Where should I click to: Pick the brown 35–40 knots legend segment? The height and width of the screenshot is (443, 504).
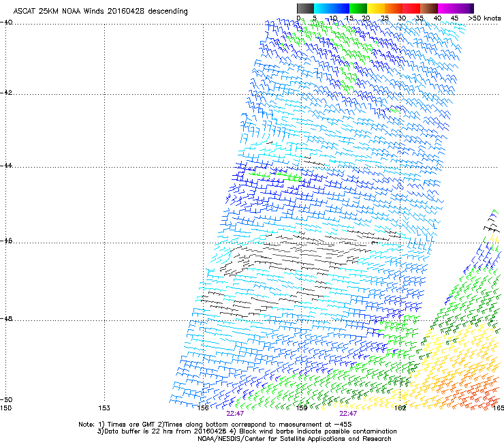(429, 8)
